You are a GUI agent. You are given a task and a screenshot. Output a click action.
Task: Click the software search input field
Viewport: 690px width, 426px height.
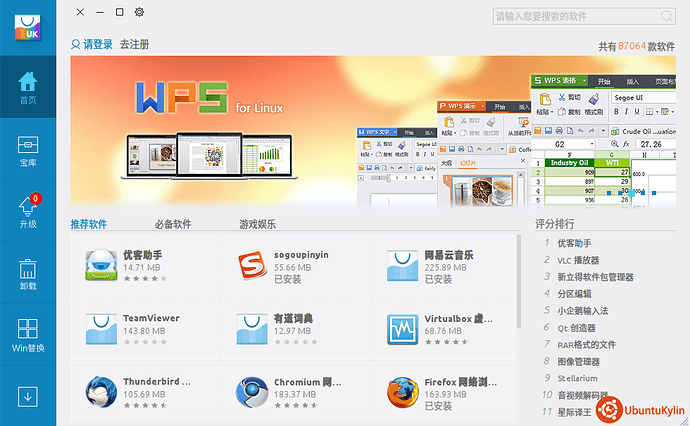click(584, 16)
